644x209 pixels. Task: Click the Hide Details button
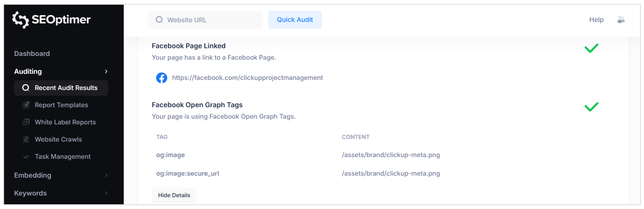[174, 195]
